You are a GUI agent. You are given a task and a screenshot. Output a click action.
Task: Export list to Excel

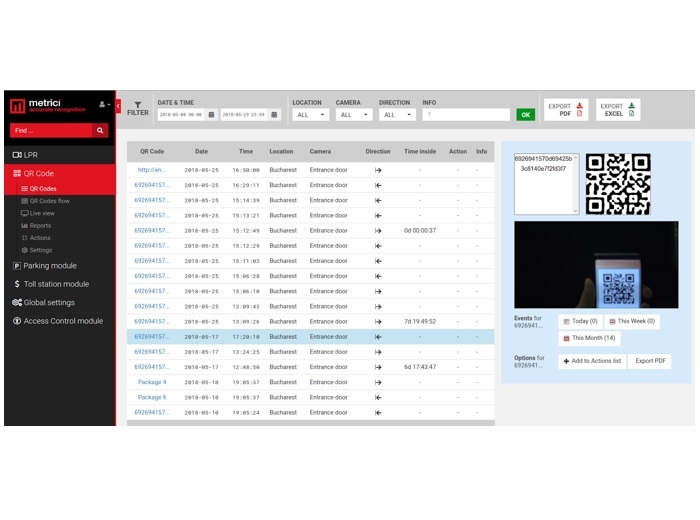[x=618, y=110]
